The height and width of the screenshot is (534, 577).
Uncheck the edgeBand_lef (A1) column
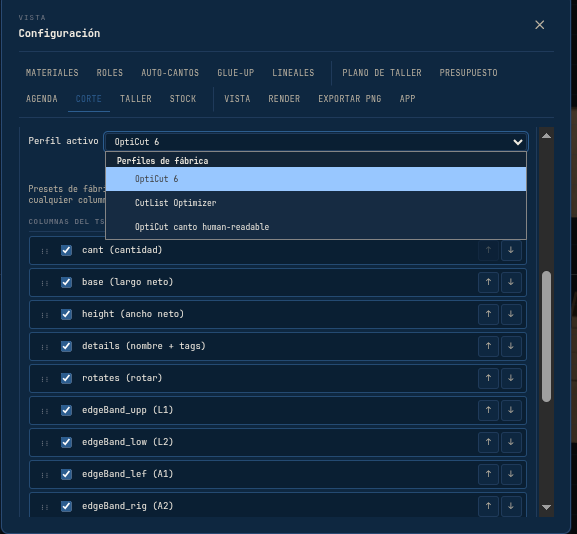pos(66,474)
